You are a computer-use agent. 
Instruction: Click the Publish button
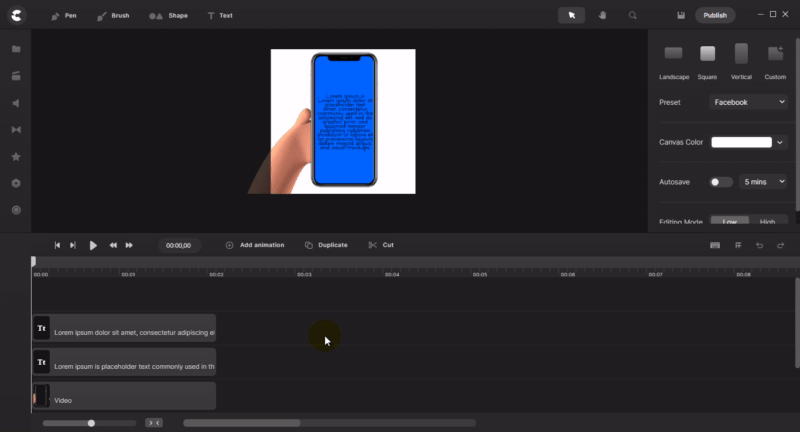click(715, 15)
